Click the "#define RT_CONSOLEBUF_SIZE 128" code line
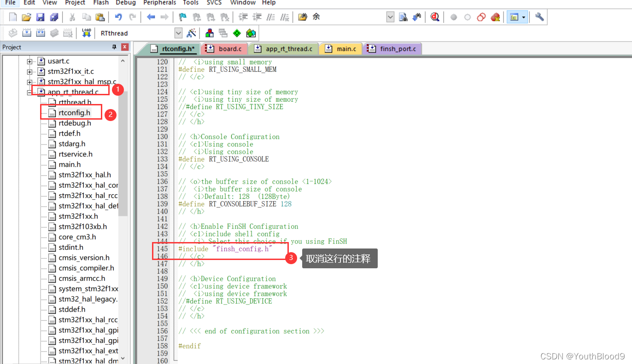This screenshot has height=364, width=632. pos(235,204)
